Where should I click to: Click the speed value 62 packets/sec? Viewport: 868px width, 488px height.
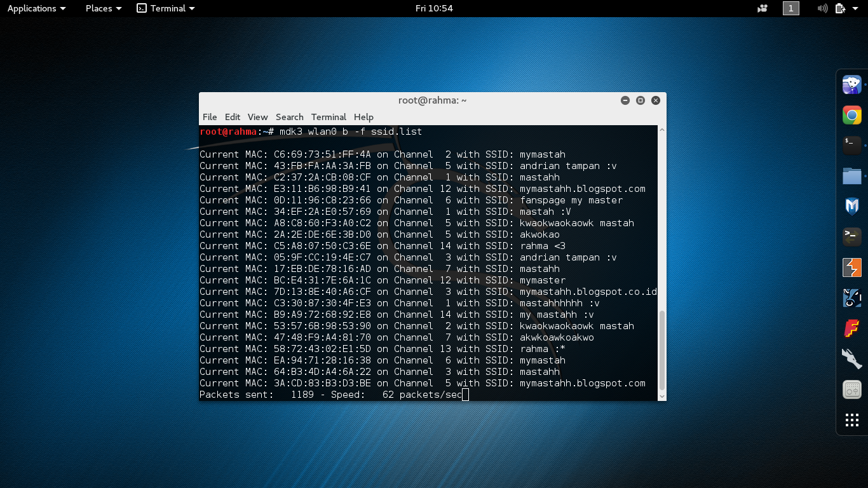(x=423, y=395)
